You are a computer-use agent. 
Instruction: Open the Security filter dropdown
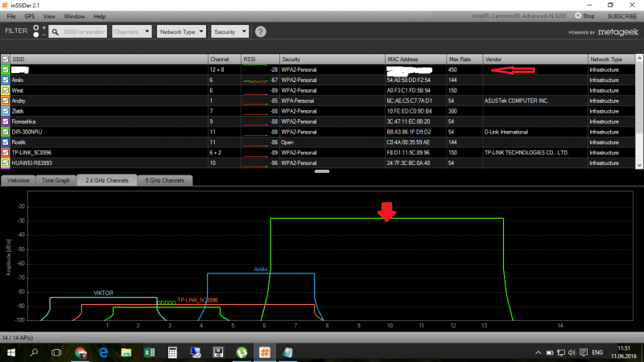229,31
